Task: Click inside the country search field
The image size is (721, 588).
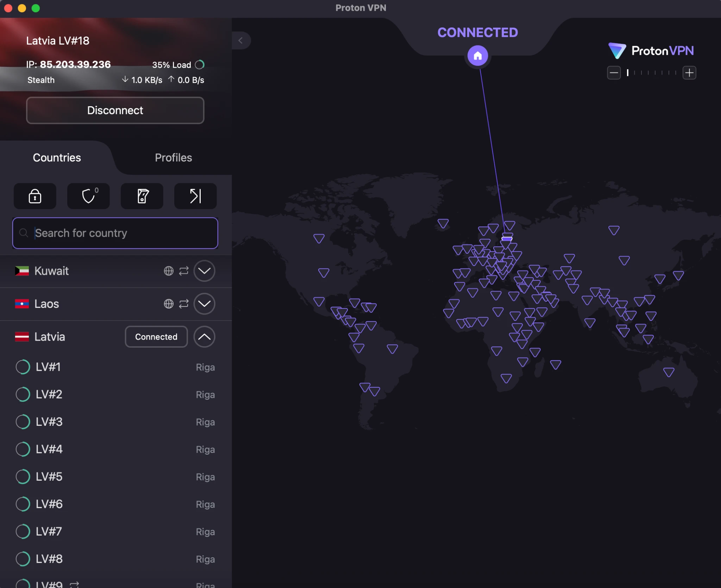Action: (x=115, y=233)
